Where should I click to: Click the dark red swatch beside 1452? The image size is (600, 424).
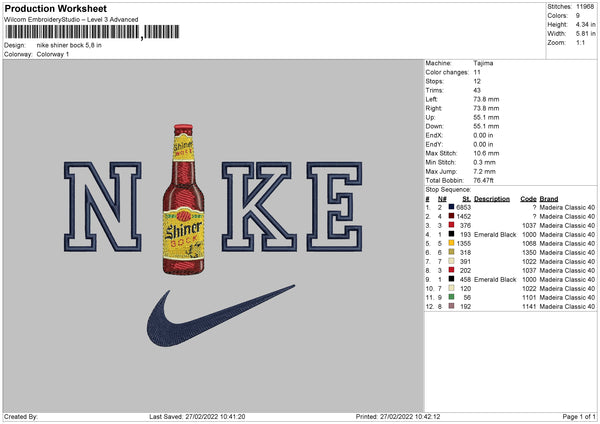(x=452, y=216)
